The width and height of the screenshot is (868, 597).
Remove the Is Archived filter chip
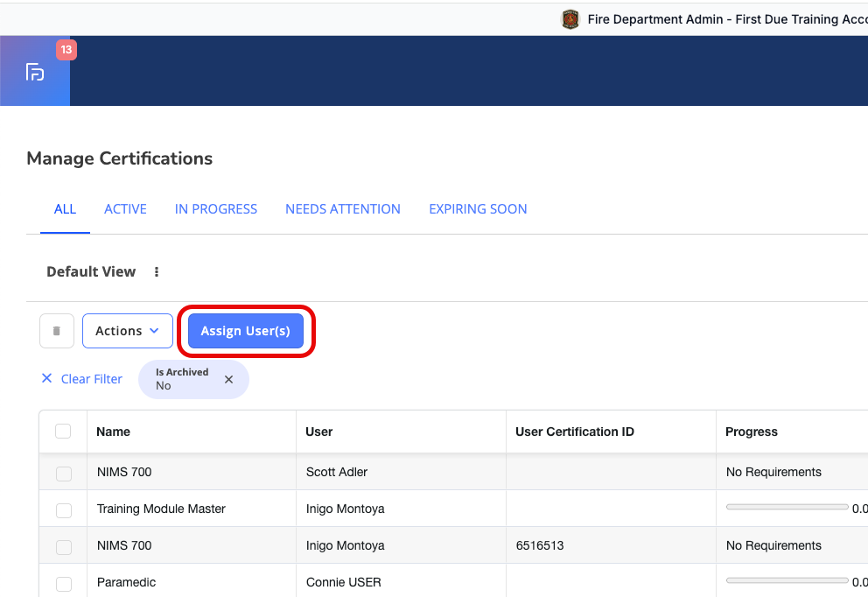tap(228, 380)
